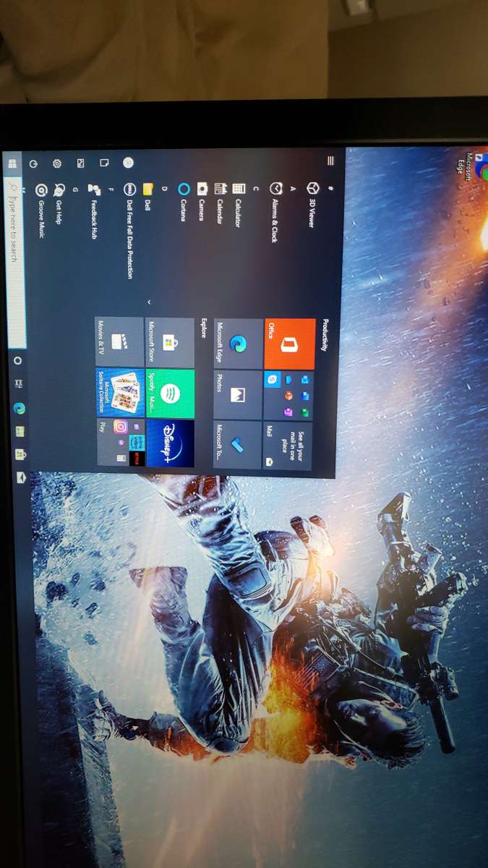Open Settings gear in Start rail

[57, 164]
